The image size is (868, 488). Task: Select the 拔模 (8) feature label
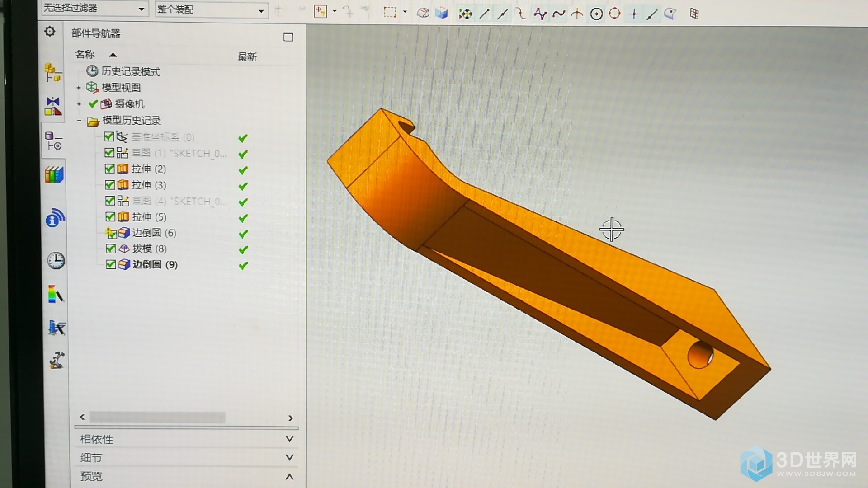pyautogui.click(x=149, y=249)
